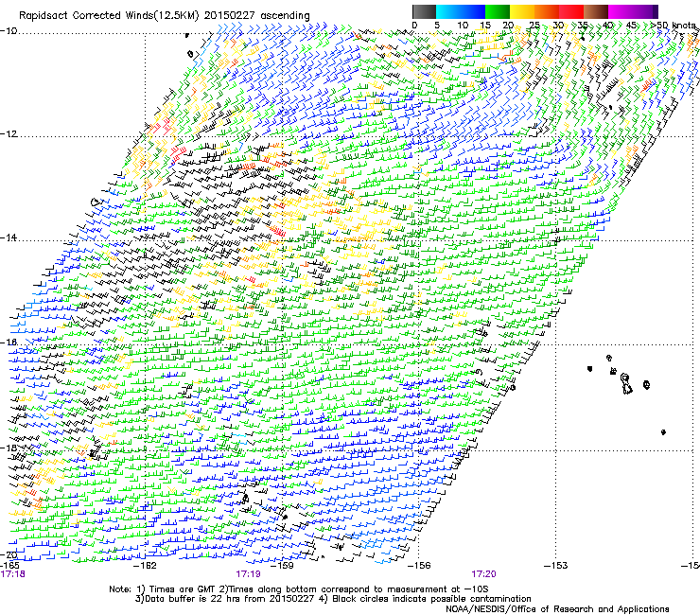Click the red 30–35 knots legend segment
700x615 pixels.
(x=571, y=11)
